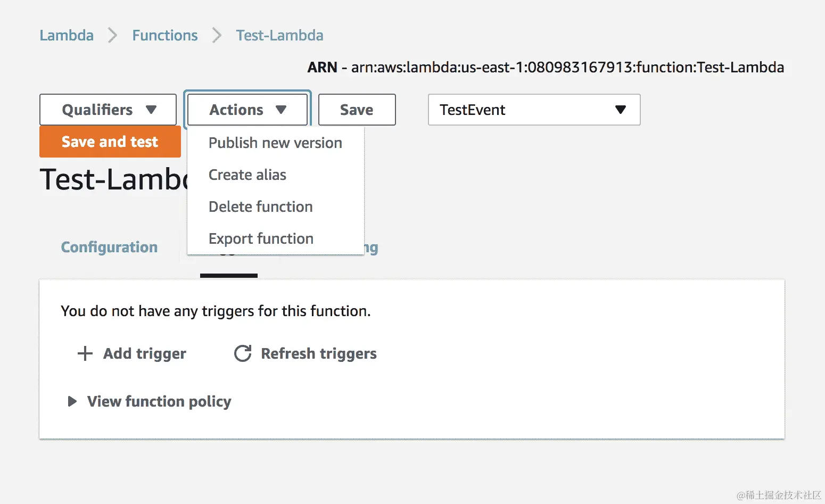Viewport: 825px width, 504px height.
Task: Choose Delete function option
Action: tap(261, 206)
